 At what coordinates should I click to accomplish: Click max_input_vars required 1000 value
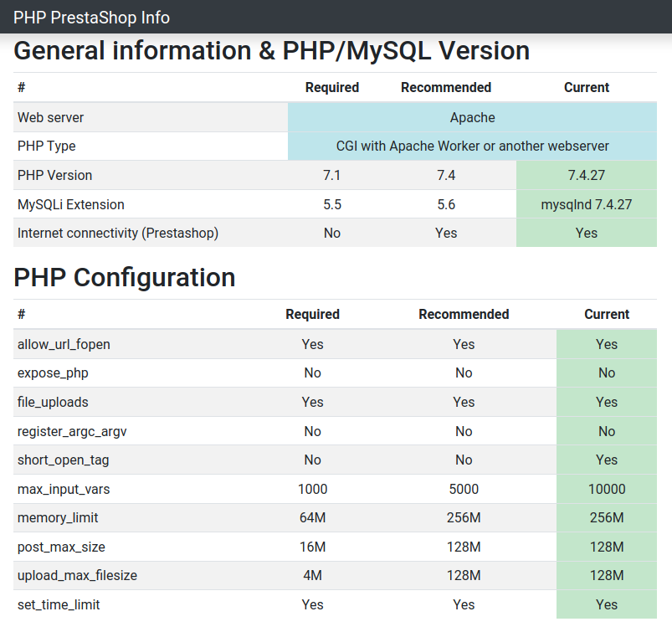312,489
